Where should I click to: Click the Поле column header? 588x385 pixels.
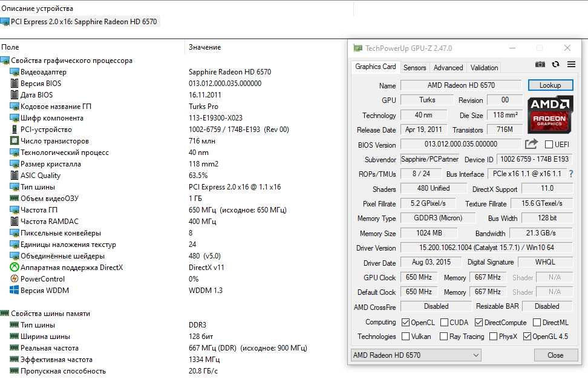pyautogui.click(x=10, y=47)
